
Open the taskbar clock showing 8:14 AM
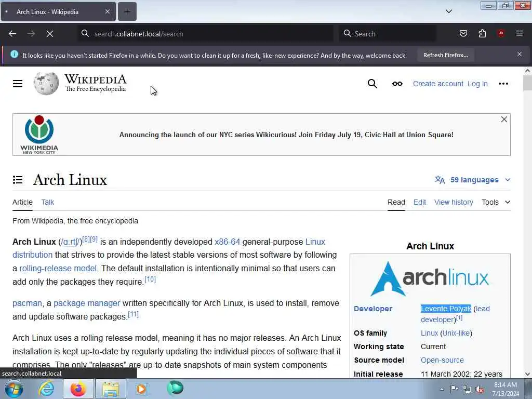click(505, 389)
